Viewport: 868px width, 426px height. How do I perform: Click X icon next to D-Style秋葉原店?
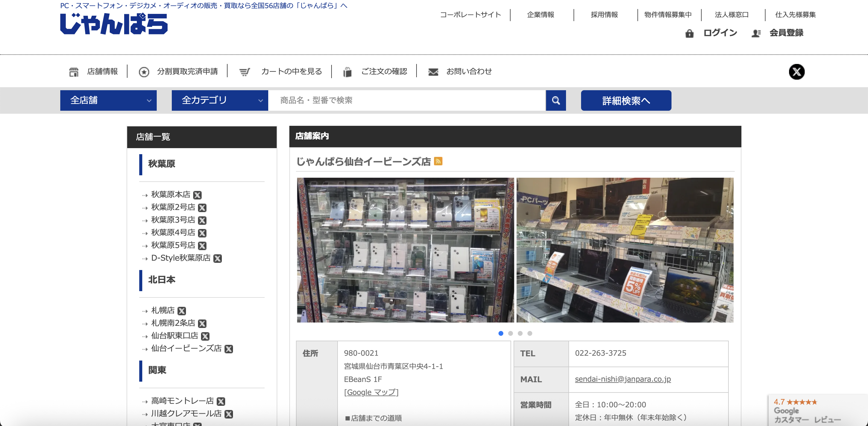pyautogui.click(x=218, y=258)
